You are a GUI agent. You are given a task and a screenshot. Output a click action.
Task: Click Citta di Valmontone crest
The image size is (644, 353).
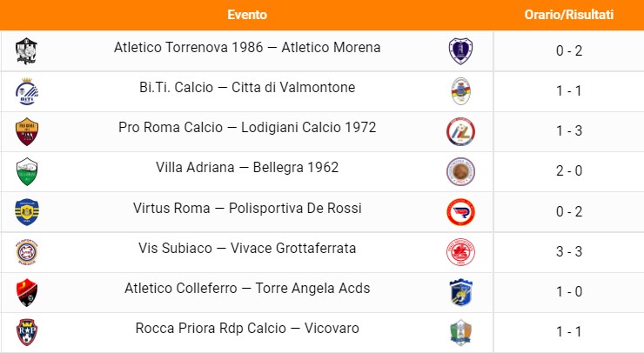point(460,91)
